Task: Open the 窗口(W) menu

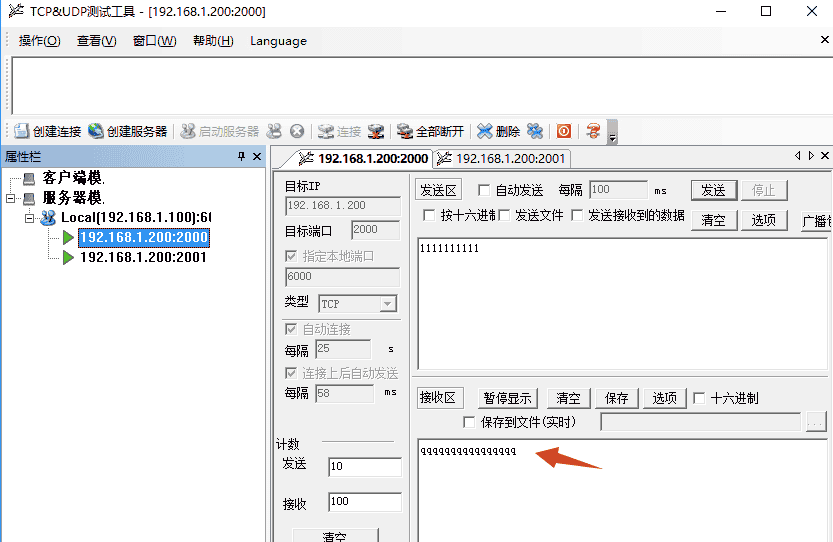Action: [155, 41]
